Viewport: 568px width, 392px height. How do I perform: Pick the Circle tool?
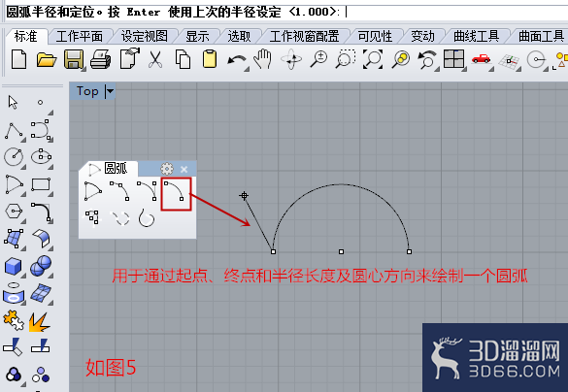[14, 157]
